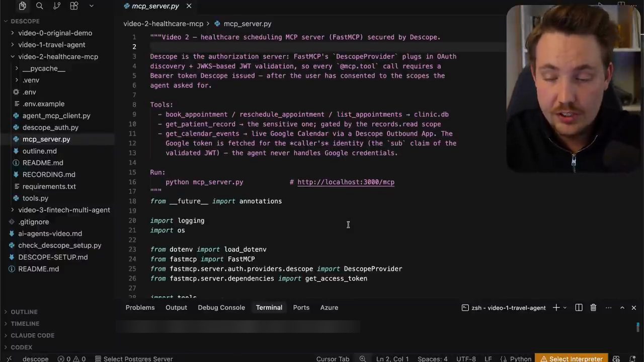Open Cursor Tab status item
Viewport: 644px width, 362px height.
click(333, 358)
